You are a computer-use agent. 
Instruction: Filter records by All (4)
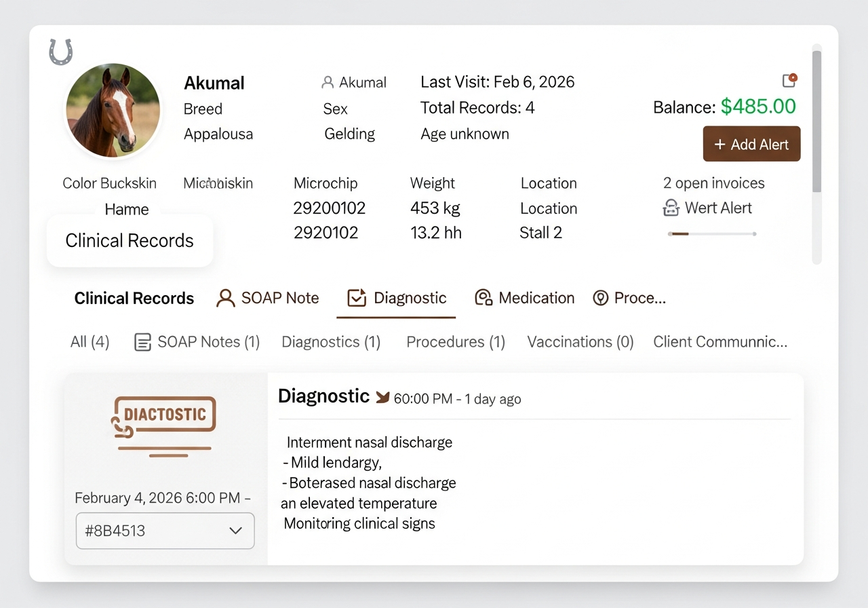(90, 342)
